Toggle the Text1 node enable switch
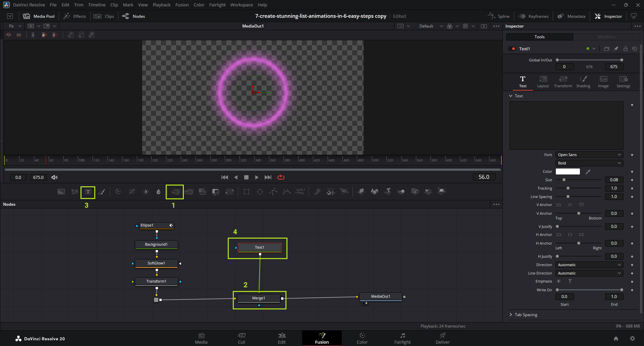The height and width of the screenshot is (346, 644). (x=512, y=49)
